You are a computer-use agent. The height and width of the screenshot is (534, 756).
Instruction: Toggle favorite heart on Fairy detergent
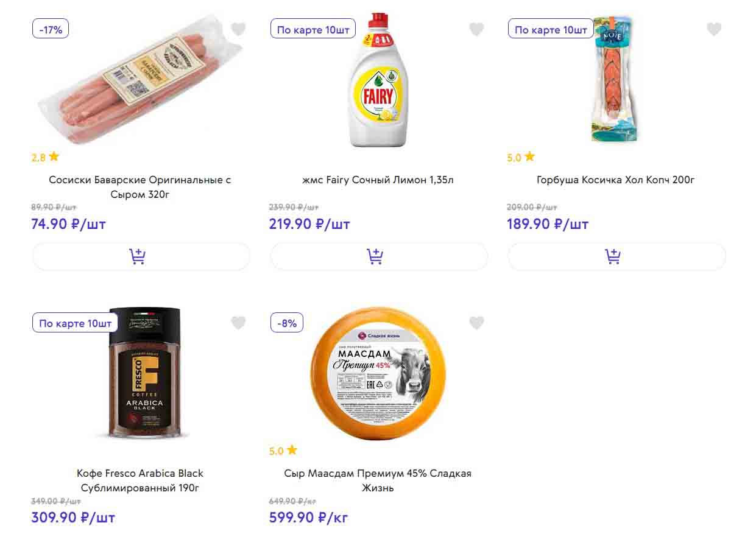pyautogui.click(x=476, y=29)
